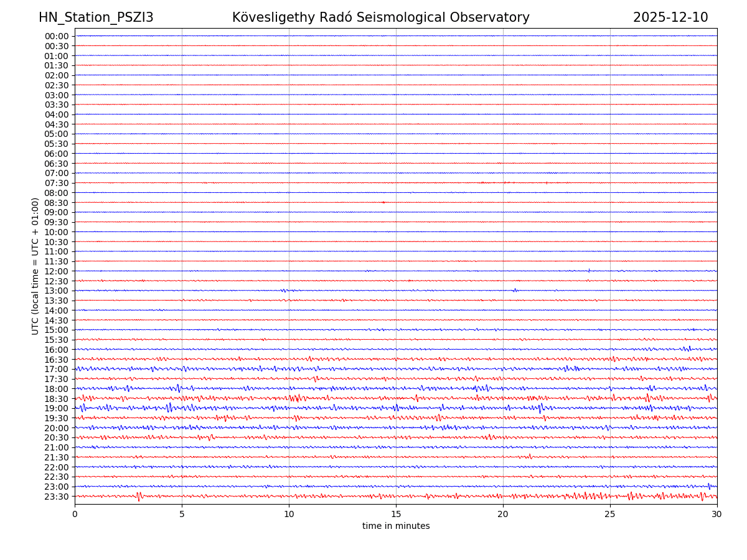Select the 10 tick on the minutes axis
The image size is (747, 560).
(x=289, y=514)
